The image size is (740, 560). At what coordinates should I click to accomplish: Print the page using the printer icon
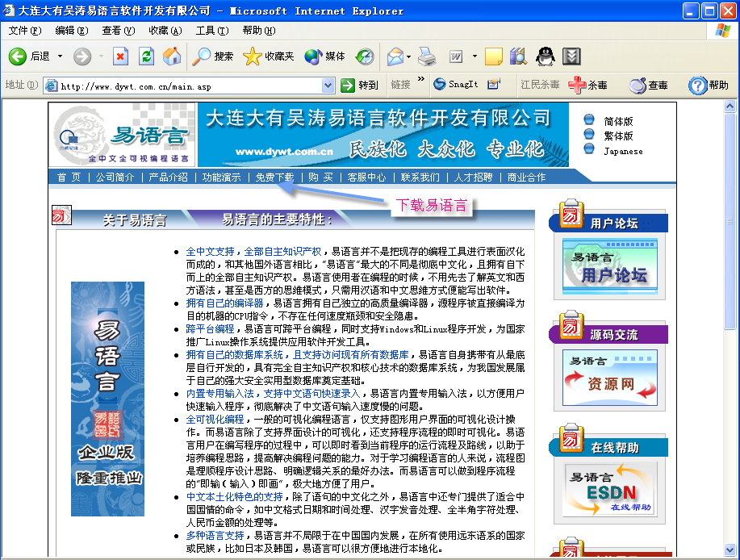coord(427,56)
